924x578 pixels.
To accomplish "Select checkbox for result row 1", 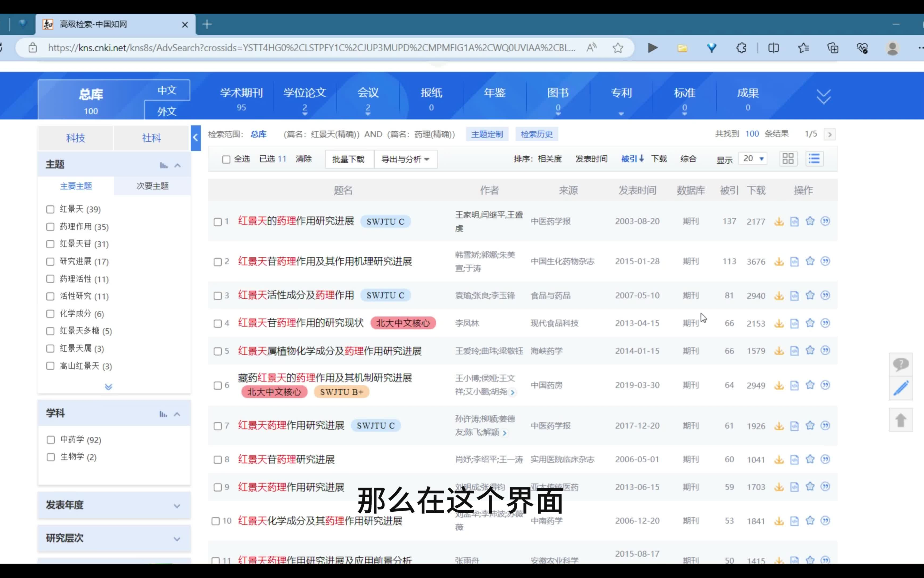I will (x=218, y=222).
